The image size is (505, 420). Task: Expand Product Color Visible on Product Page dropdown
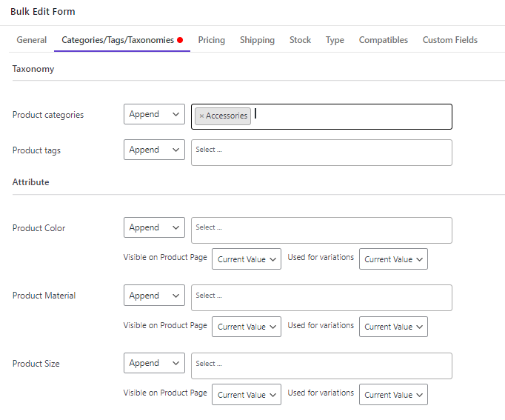point(247,259)
